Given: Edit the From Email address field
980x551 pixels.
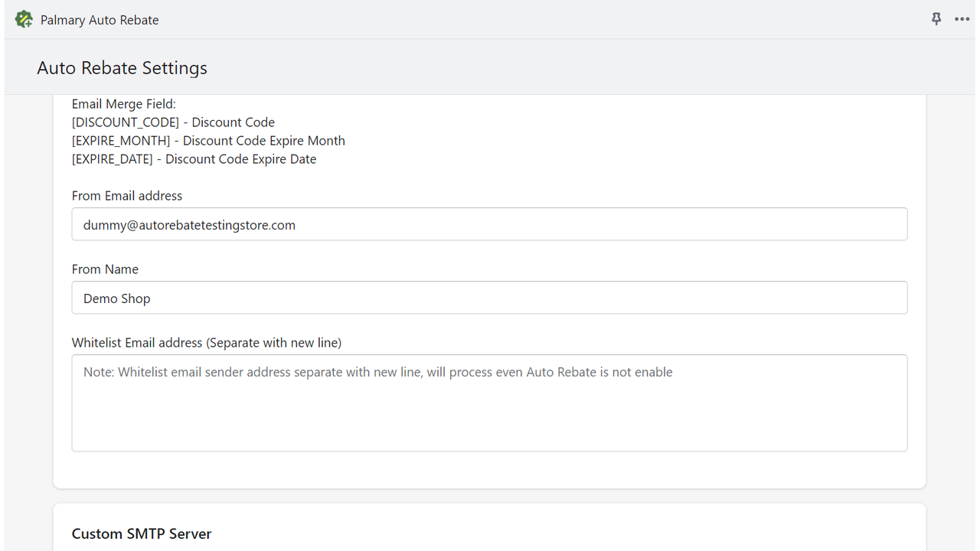Looking at the screenshot, I should coord(489,224).
